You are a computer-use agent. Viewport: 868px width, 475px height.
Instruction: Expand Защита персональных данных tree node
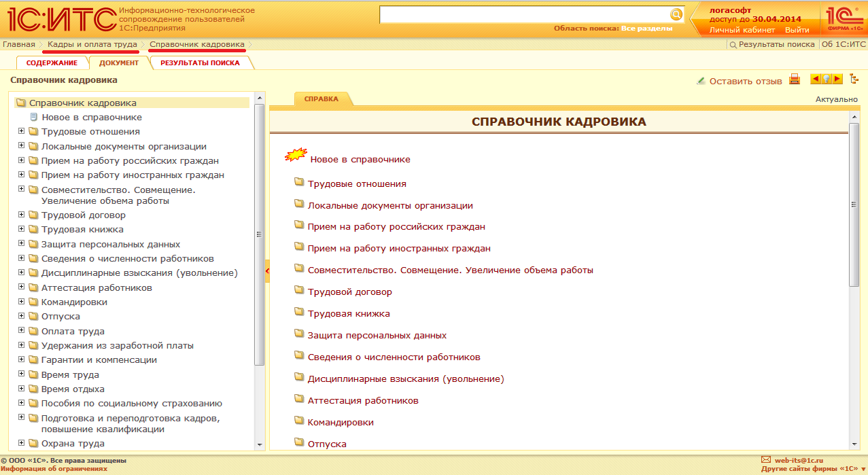tap(21, 243)
